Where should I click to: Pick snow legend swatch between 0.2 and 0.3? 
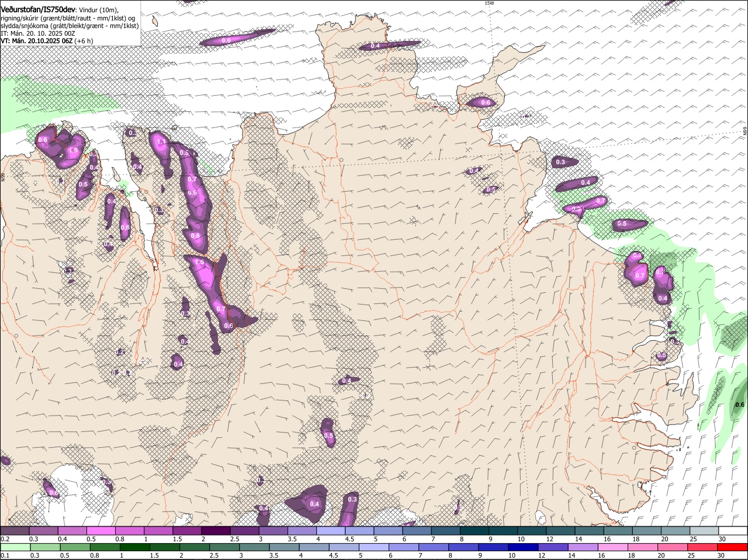[x=15, y=531]
